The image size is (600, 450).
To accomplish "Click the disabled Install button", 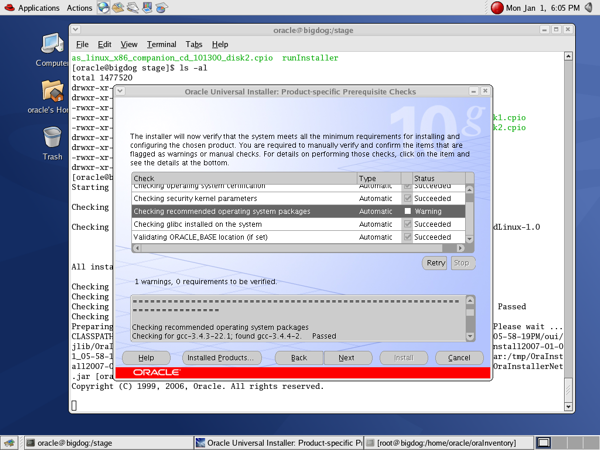I will point(404,358).
